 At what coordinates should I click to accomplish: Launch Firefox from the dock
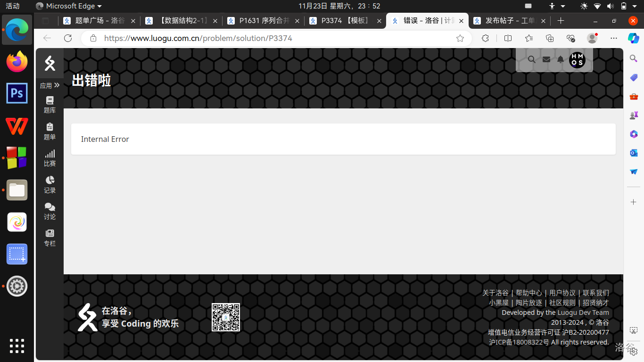(17, 62)
